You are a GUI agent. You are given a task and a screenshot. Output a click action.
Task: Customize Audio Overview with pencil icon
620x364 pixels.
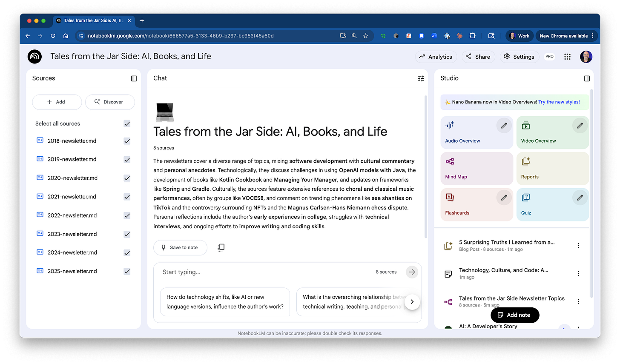(x=504, y=126)
